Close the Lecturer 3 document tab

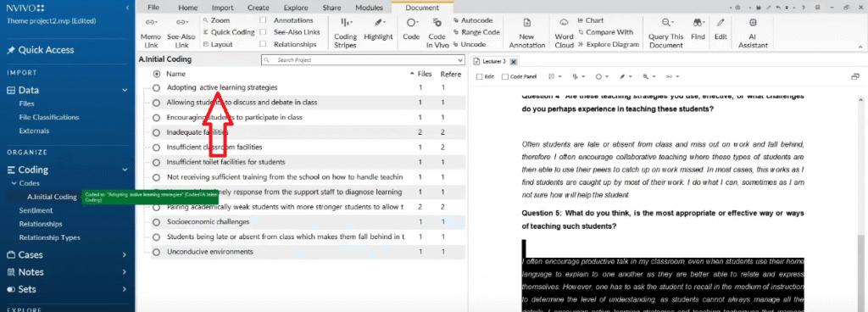(x=513, y=61)
